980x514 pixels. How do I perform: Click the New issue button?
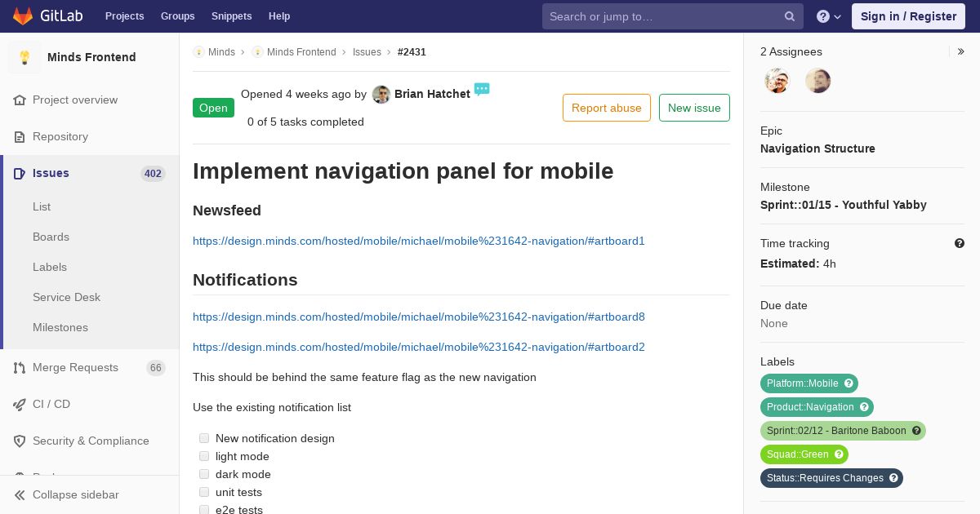click(694, 108)
